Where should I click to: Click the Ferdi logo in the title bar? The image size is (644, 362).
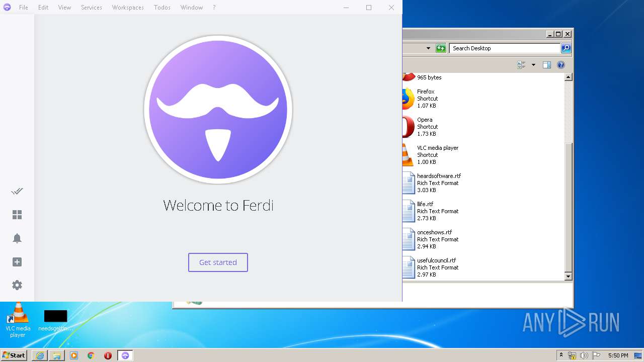[x=7, y=8]
